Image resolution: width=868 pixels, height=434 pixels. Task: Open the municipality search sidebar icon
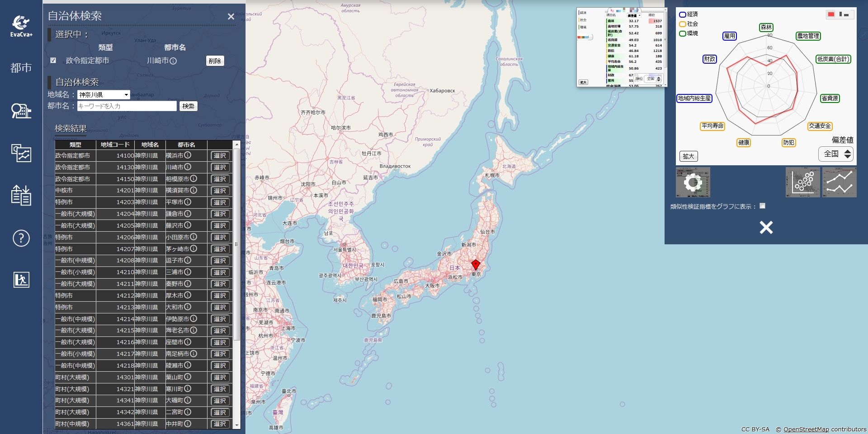[x=21, y=111]
